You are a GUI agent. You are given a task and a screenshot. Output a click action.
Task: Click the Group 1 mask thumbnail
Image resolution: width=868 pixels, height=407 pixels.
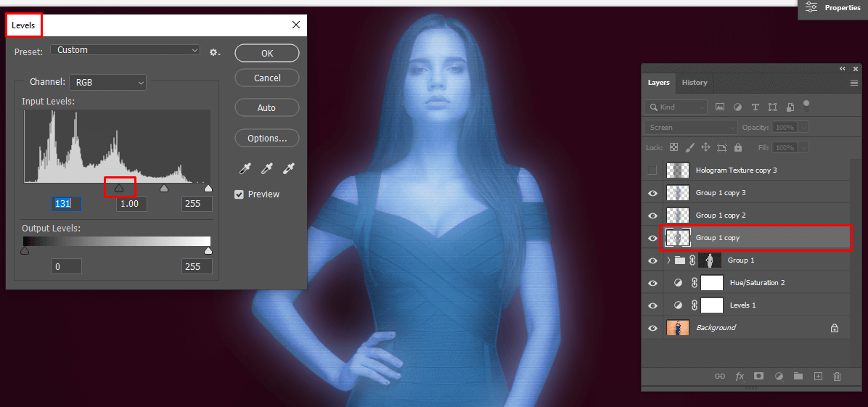711,260
